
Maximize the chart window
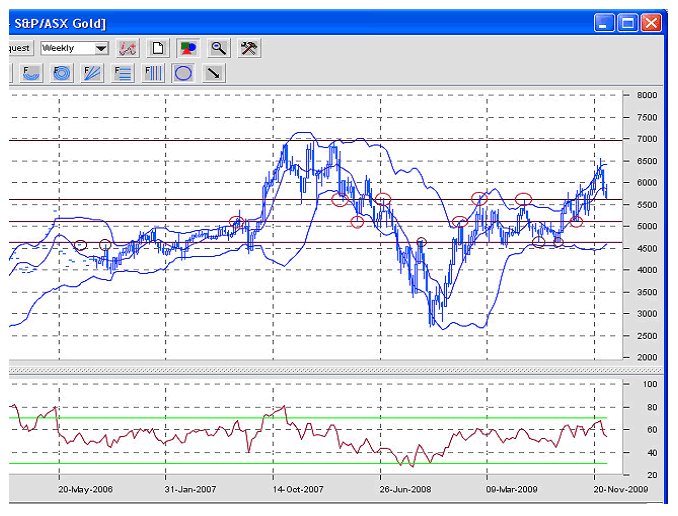click(x=627, y=21)
